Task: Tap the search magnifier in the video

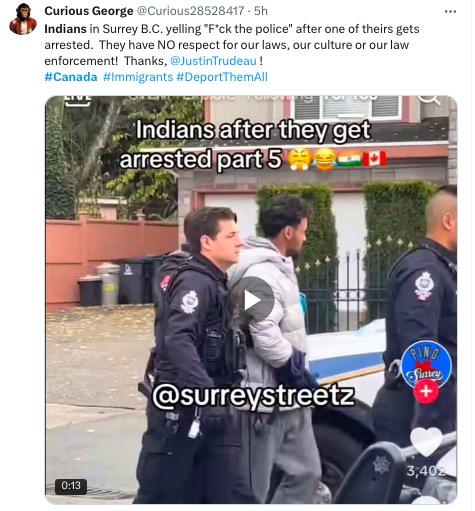Action: click(x=430, y=99)
